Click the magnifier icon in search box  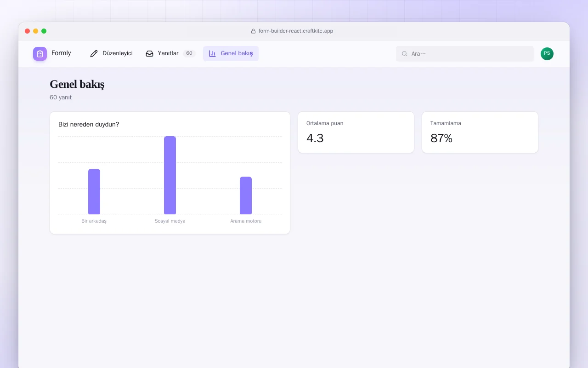405,54
